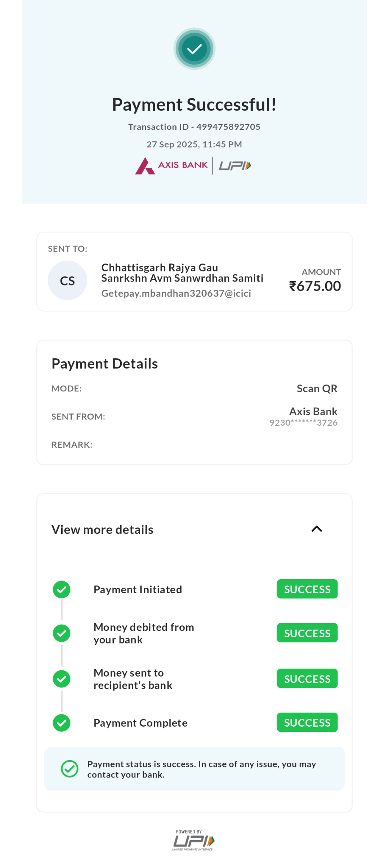
Task: Click SUCCESS badge for Money debited
Action: coord(307,633)
